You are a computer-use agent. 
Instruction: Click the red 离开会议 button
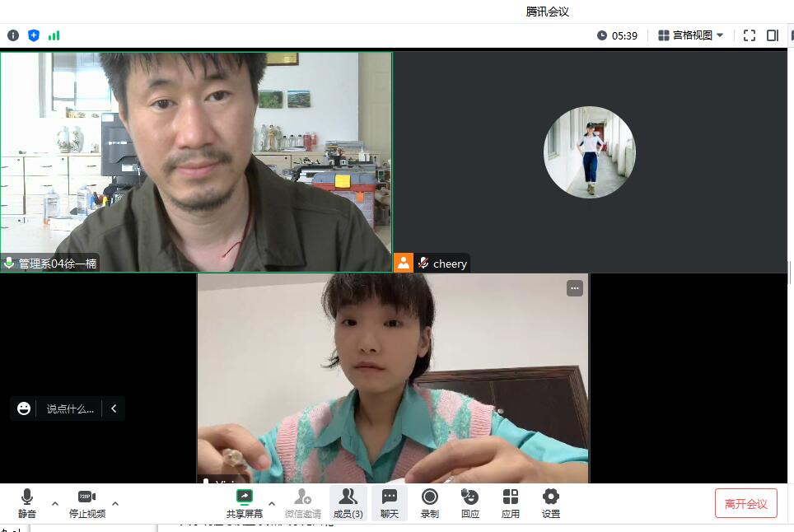[x=745, y=503]
